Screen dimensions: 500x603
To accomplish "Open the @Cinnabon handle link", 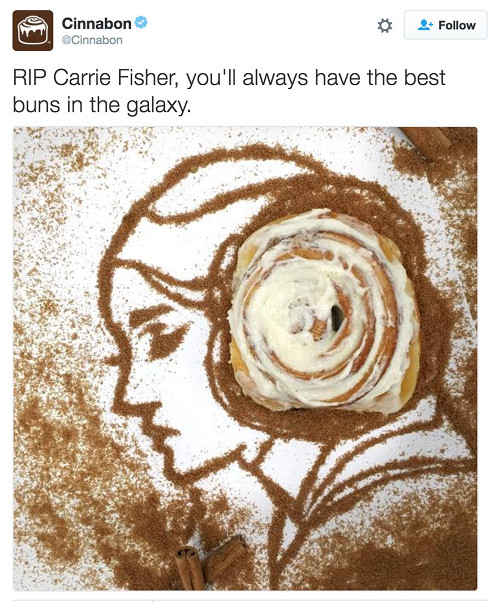I will (92, 40).
